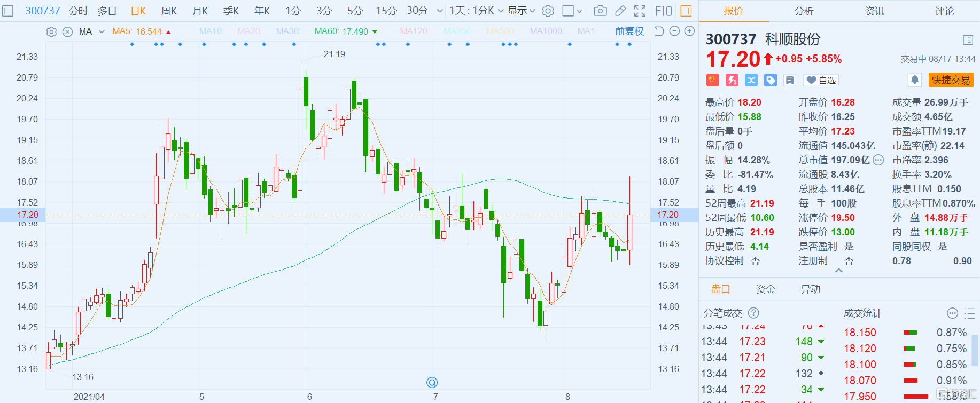The height and width of the screenshot is (403, 980).
Task: Open the detail list icon beside stock name
Action: pyautogui.click(x=968, y=40)
